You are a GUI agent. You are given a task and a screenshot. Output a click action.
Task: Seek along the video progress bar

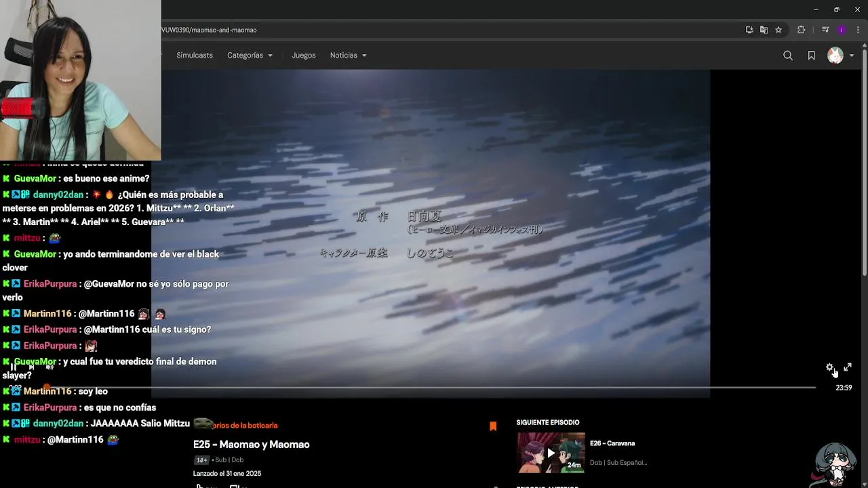(431, 388)
